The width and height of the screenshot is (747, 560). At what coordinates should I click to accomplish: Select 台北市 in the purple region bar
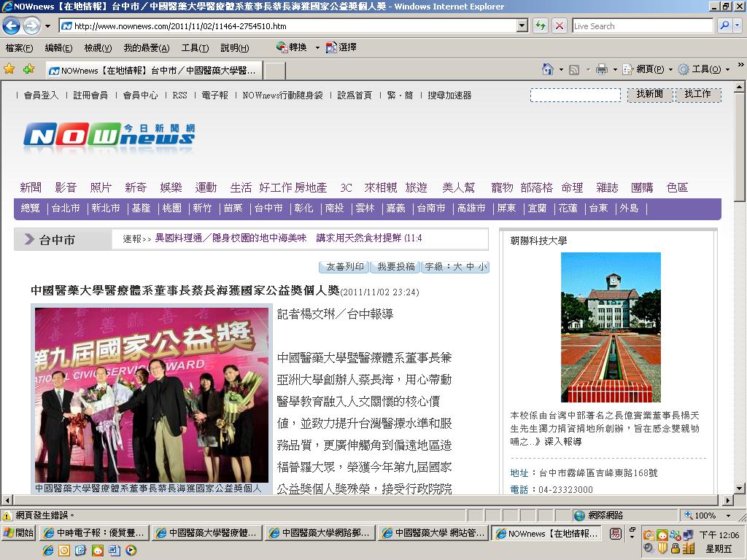click(x=66, y=208)
